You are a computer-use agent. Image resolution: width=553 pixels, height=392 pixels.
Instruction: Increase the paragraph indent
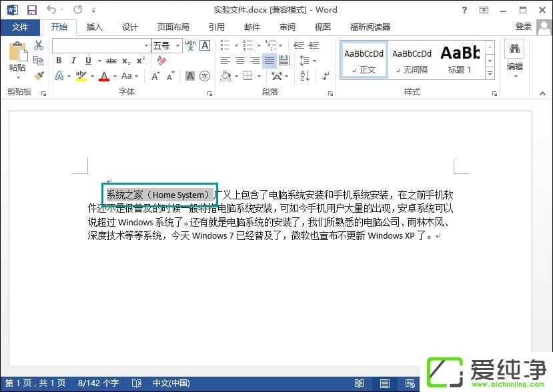pyautogui.click(x=313, y=45)
